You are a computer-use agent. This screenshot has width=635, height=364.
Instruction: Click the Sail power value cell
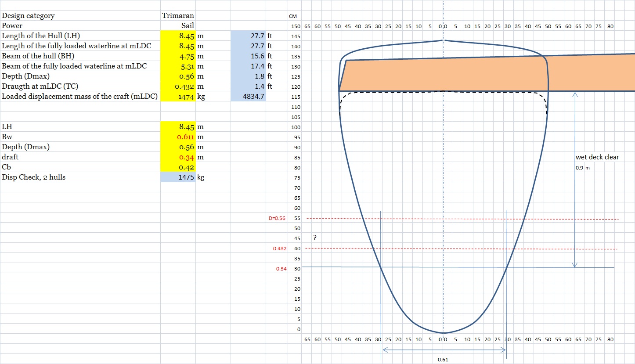pyautogui.click(x=178, y=26)
